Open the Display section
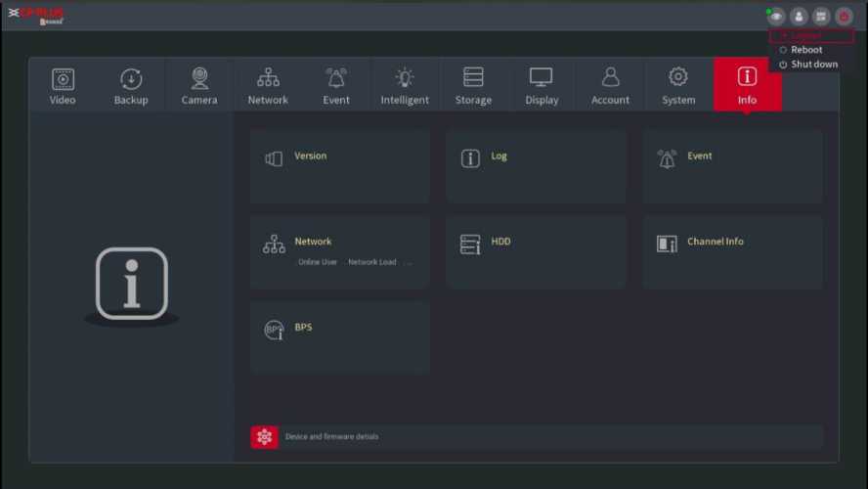 [x=542, y=86]
